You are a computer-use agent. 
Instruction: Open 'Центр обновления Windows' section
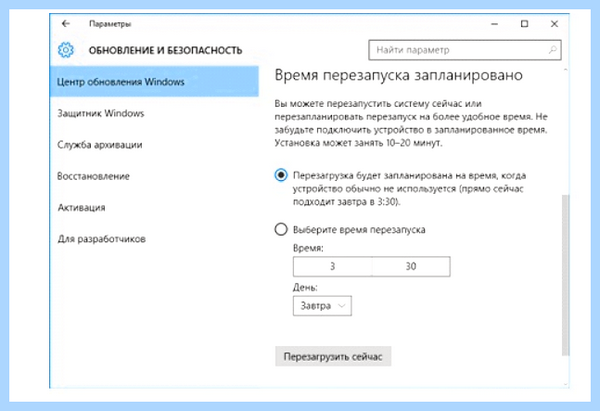tap(154, 82)
